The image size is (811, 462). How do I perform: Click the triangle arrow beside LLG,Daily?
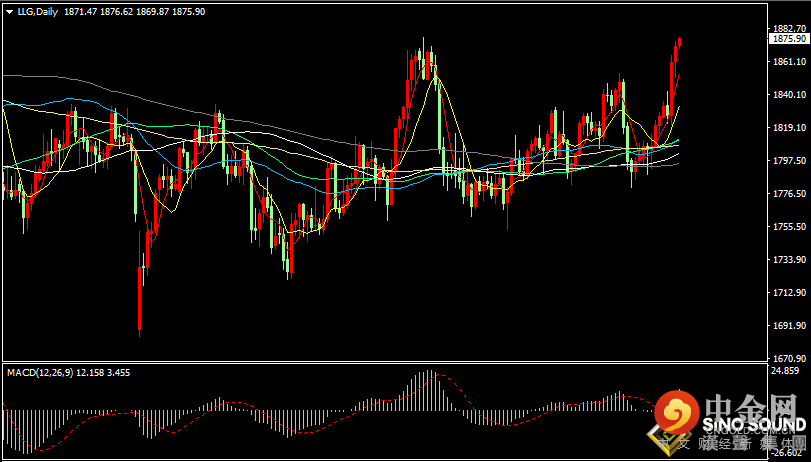[7, 11]
